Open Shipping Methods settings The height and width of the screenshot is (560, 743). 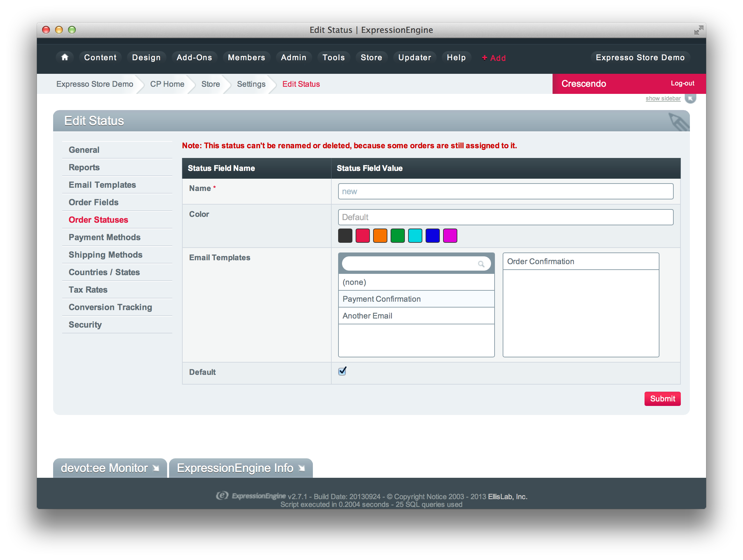pyautogui.click(x=117, y=254)
